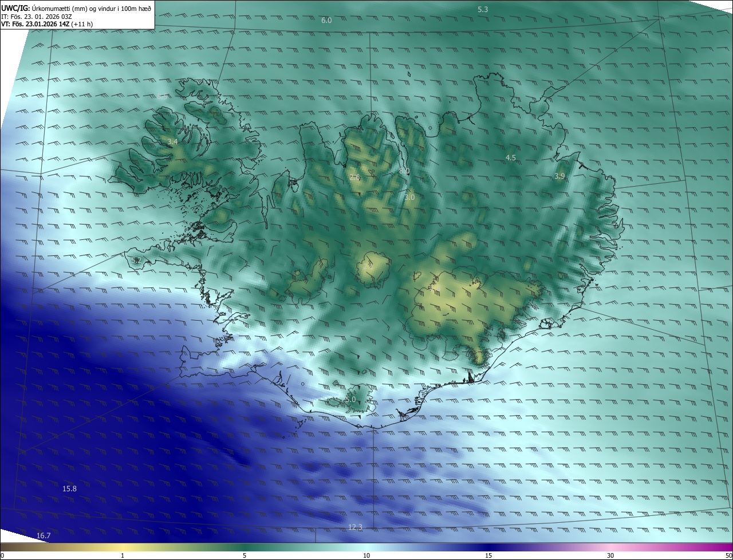
Task: Click the 5.2 value on the western peninsula
Action: [136, 261]
